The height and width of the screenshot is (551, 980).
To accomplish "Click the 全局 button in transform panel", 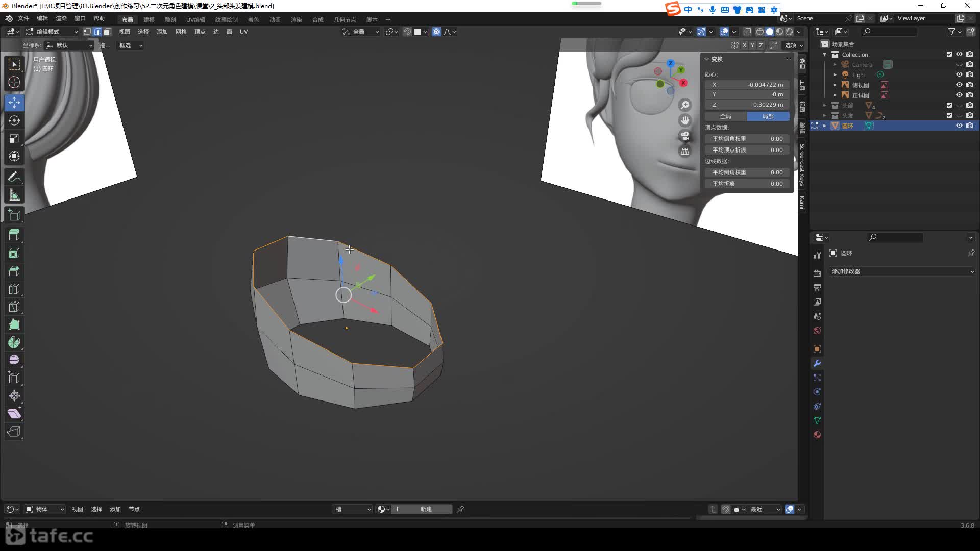I will pyautogui.click(x=726, y=116).
